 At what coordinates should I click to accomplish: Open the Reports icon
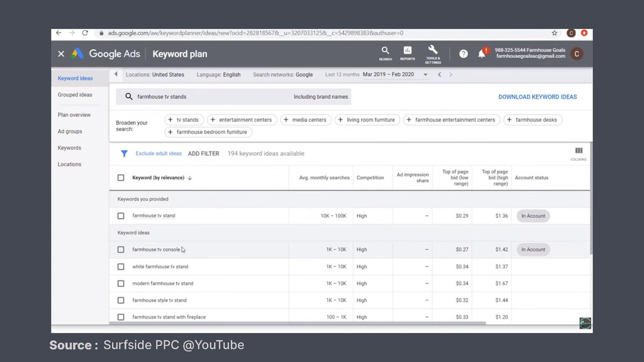point(408,53)
